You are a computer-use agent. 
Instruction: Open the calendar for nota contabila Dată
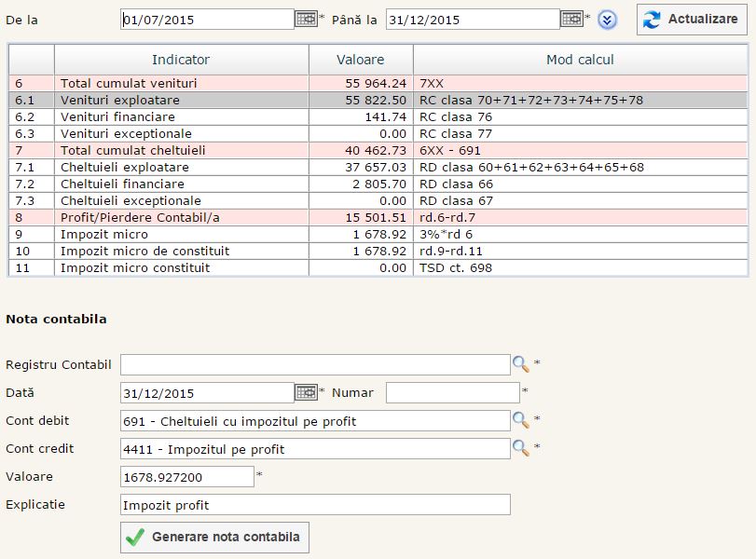point(306,392)
